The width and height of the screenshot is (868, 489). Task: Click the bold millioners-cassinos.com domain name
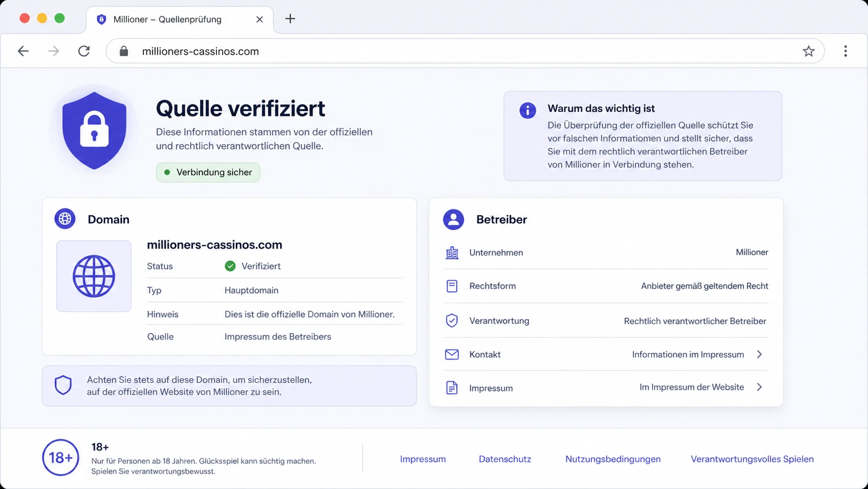(214, 245)
